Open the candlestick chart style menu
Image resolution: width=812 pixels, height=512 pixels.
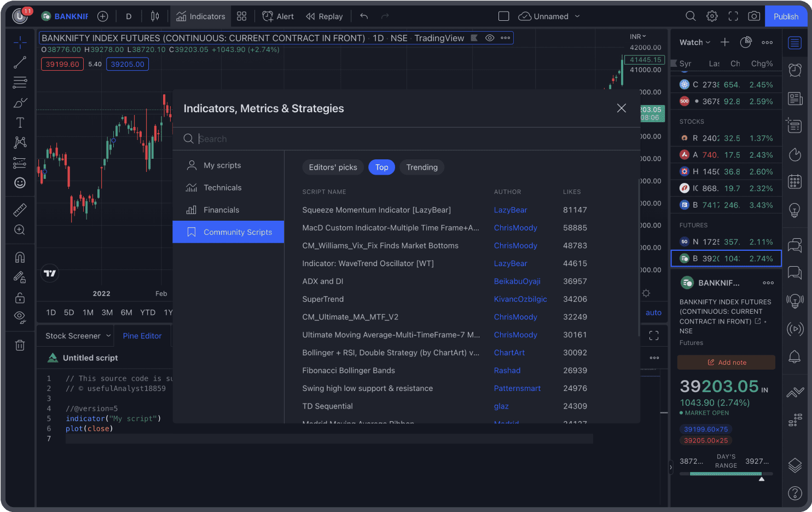[155, 16]
